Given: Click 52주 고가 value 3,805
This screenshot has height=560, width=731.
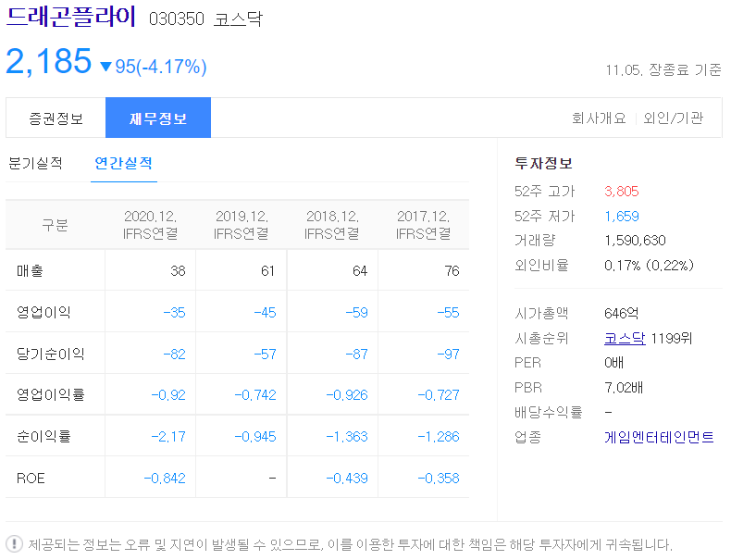Looking at the screenshot, I should click(x=622, y=192).
